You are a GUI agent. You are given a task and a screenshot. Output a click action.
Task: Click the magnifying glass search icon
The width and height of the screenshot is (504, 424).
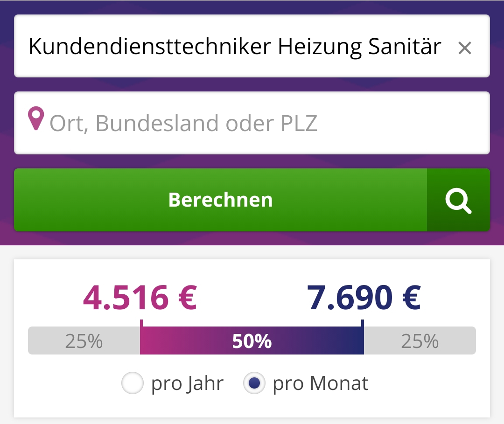(x=458, y=200)
